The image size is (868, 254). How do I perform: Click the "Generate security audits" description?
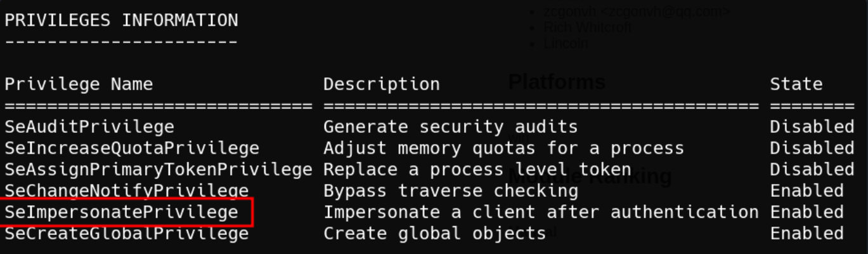point(450,127)
